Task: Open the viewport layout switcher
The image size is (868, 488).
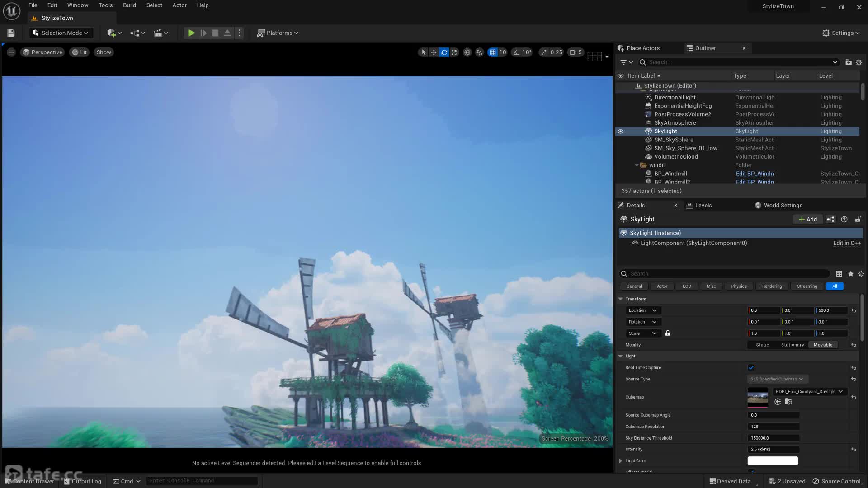Action: (x=598, y=56)
